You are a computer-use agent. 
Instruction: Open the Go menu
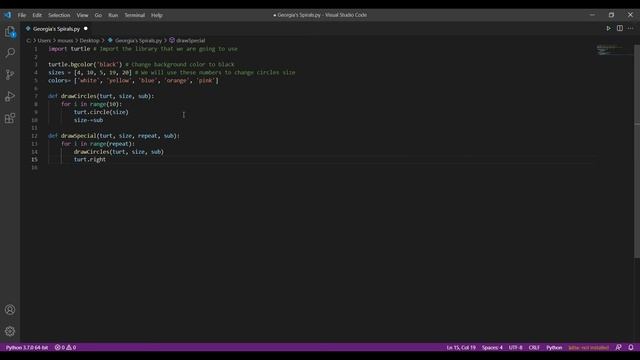[98, 15]
